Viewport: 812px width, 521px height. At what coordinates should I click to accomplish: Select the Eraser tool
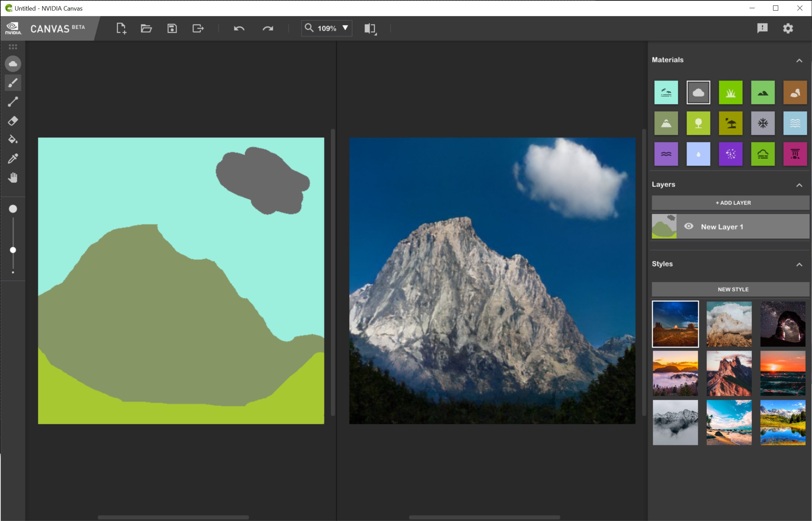pyautogui.click(x=13, y=121)
